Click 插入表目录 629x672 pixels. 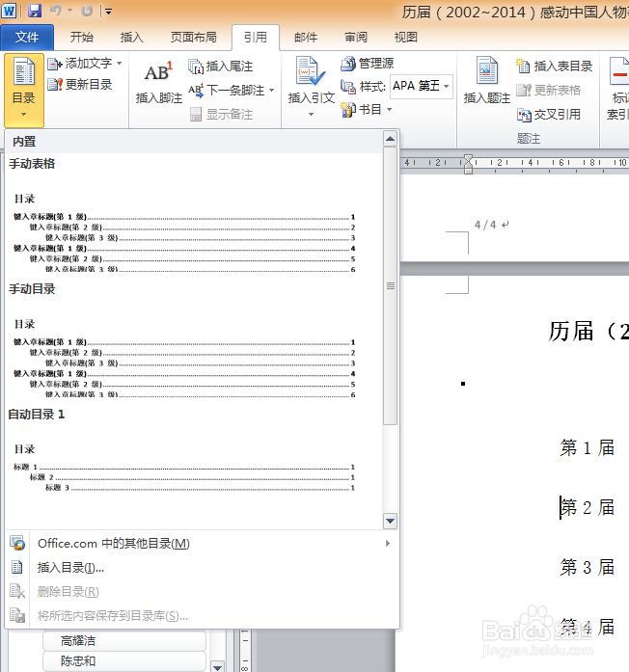(554, 66)
